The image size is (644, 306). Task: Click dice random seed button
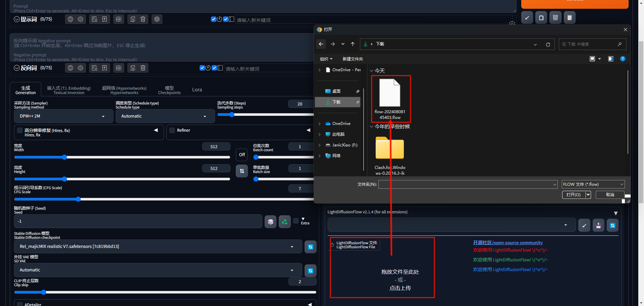[271, 222]
